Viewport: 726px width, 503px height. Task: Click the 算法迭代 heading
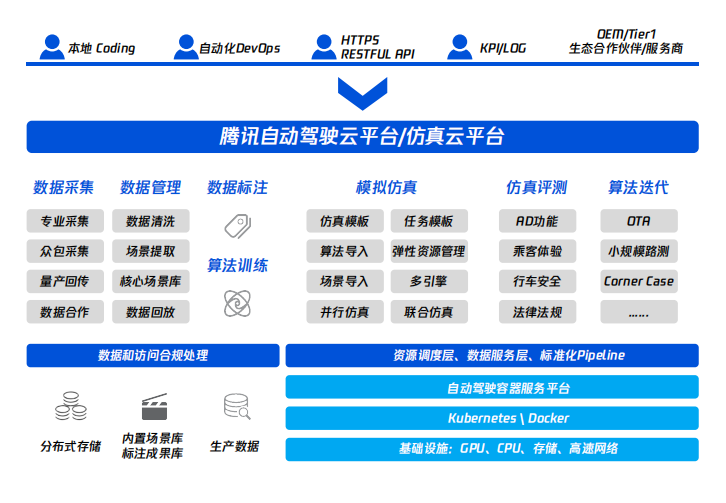pyautogui.click(x=638, y=188)
